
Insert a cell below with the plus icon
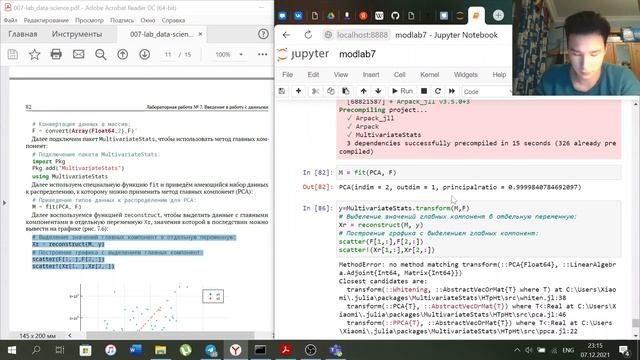click(298, 91)
